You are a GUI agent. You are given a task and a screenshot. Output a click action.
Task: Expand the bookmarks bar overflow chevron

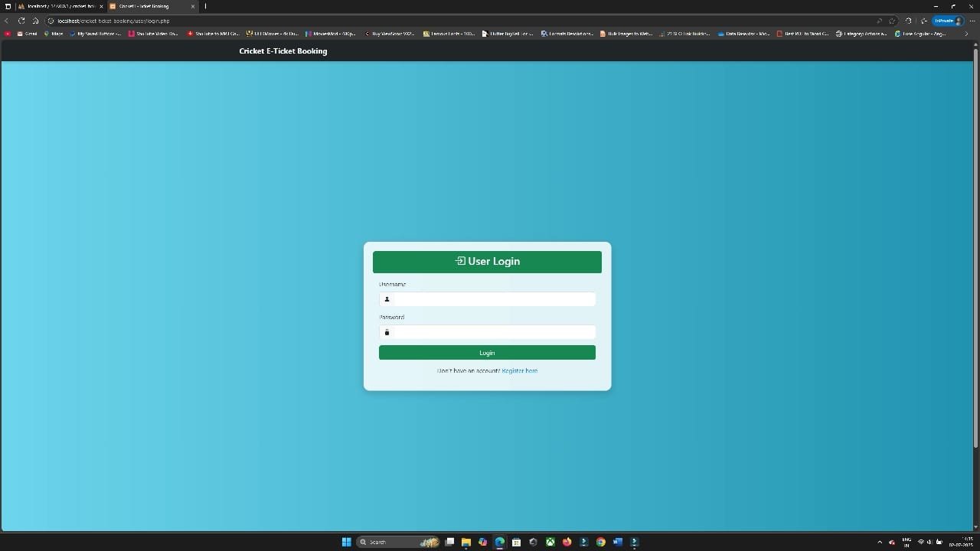966,34
